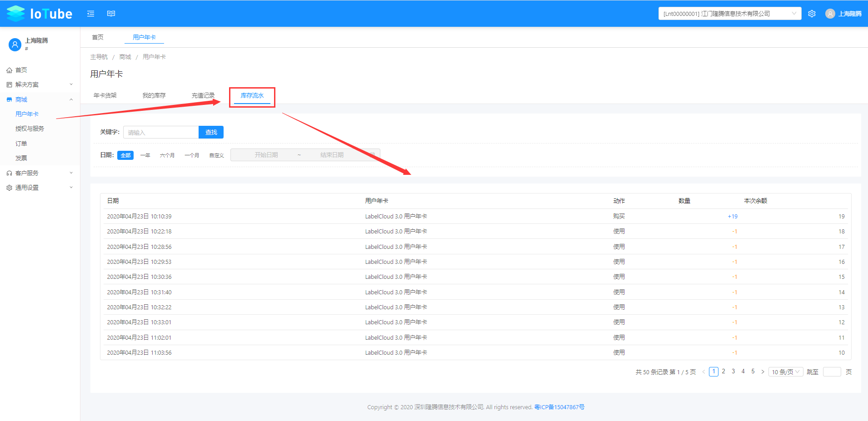Click the 商城 shop icon
The image size is (868, 421).
9,99
